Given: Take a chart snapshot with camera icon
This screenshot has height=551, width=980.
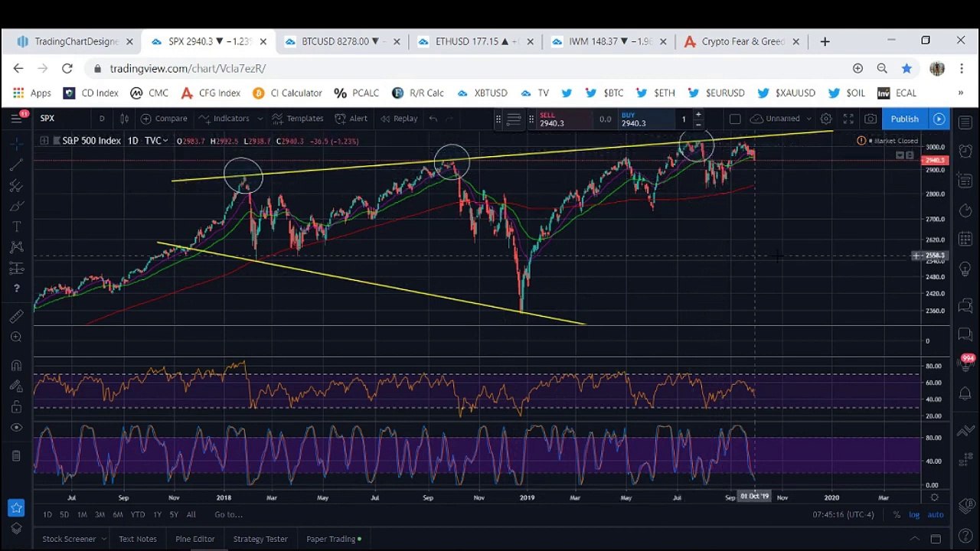Looking at the screenshot, I should 871,119.
